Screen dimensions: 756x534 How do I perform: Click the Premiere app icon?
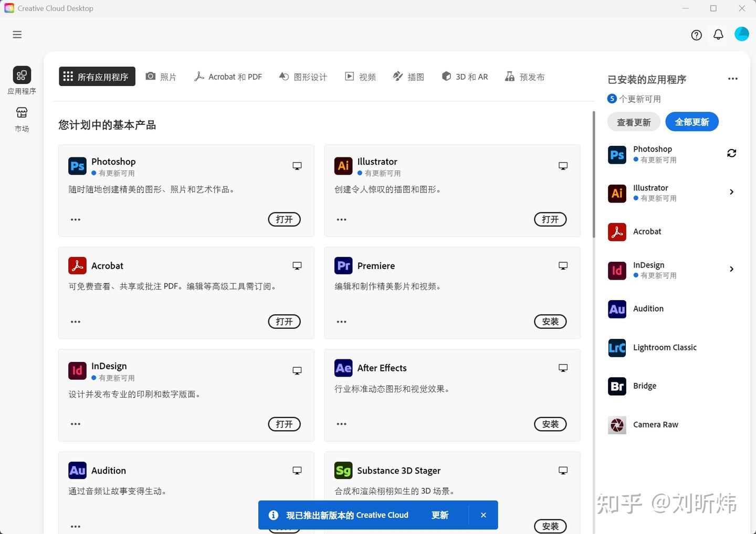click(343, 265)
